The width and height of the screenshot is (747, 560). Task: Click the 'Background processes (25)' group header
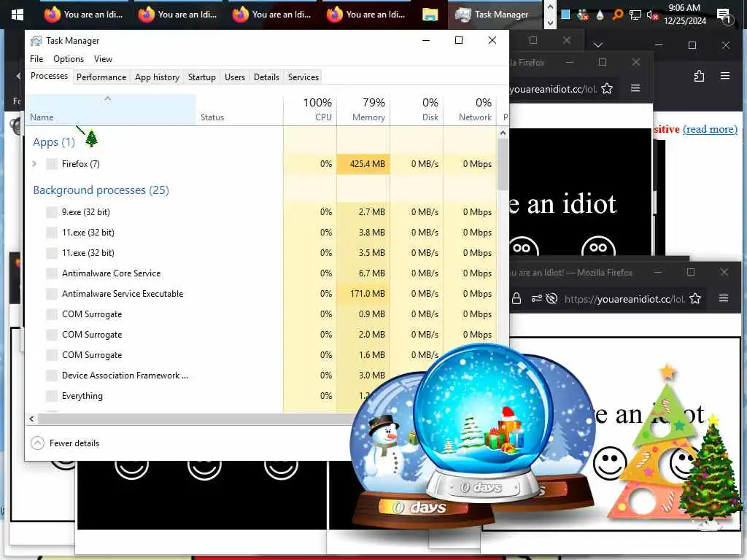click(101, 190)
